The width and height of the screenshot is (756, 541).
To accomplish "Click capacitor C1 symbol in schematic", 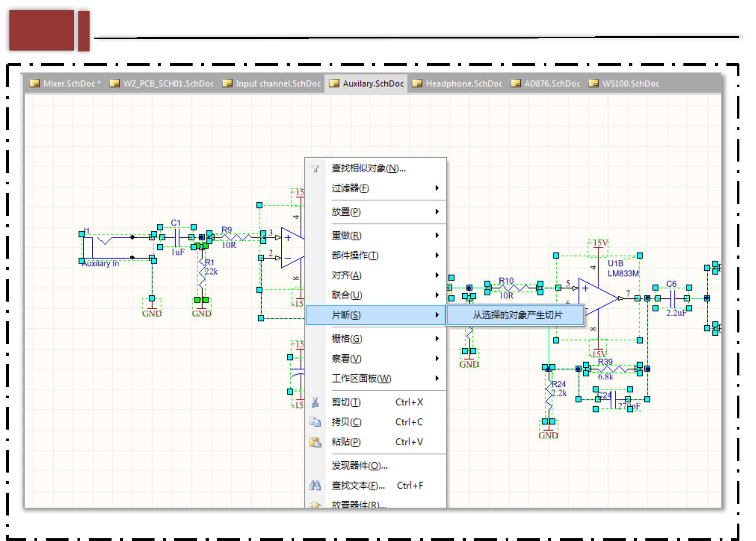I will (x=177, y=237).
